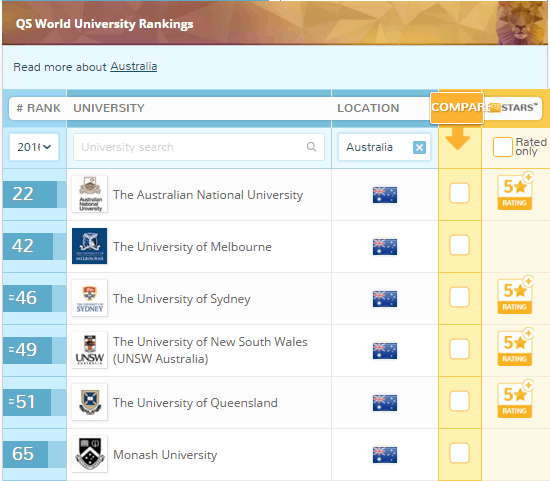Open the University of Sydney logo
Image resolution: width=550 pixels, height=481 pixels.
click(x=89, y=298)
